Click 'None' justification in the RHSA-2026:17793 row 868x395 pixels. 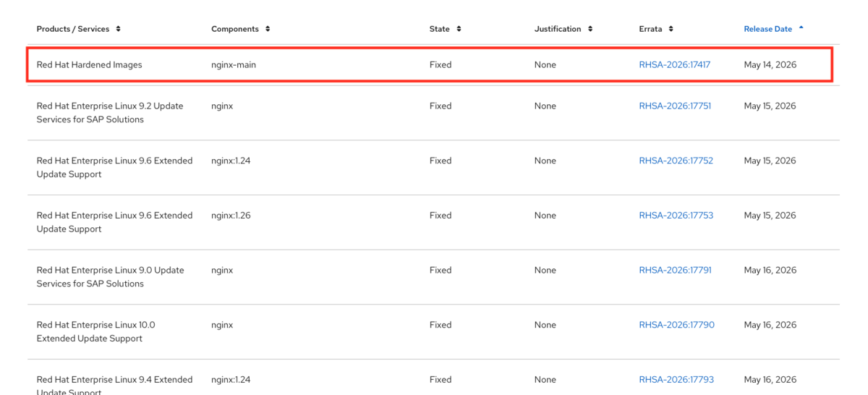tap(545, 379)
